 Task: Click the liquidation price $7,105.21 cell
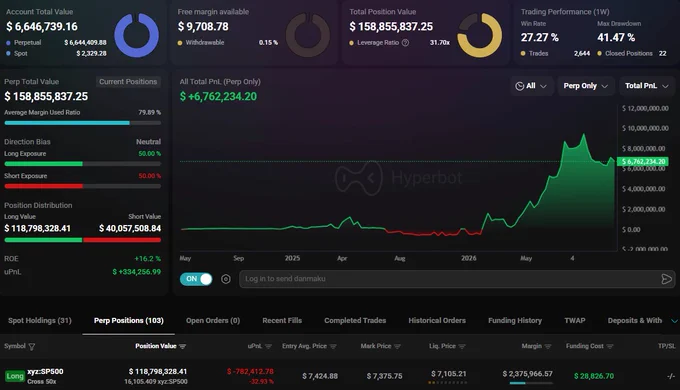pos(448,374)
